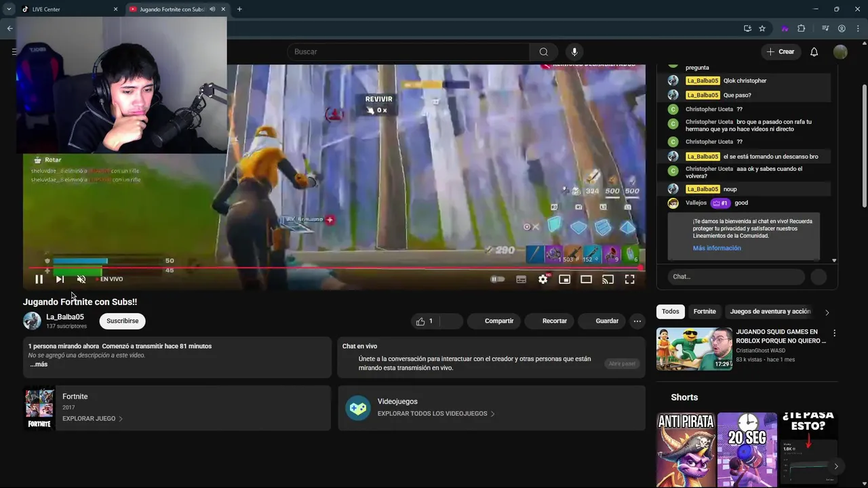The height and width of the screenshot is (488, 868).
Task: Open media control toolbar icon
Action: point(825,28)
